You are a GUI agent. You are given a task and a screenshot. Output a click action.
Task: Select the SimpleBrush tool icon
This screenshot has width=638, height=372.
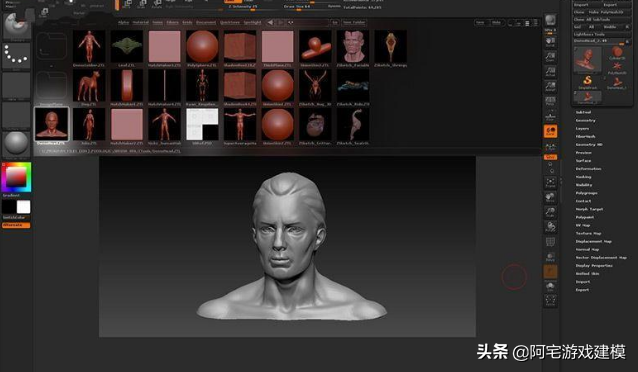click(587, 81)
